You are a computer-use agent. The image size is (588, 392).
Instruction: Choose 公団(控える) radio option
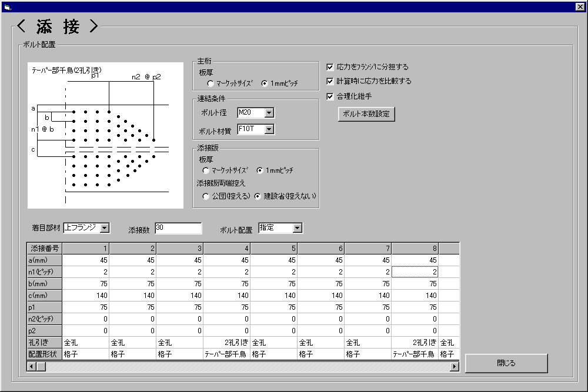206,196
